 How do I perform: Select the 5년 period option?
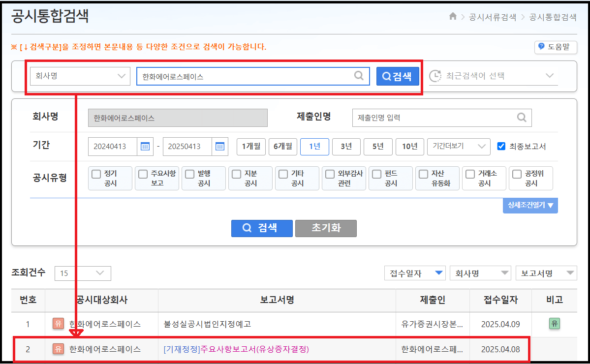pyautogui.click(x=378, y=146)
